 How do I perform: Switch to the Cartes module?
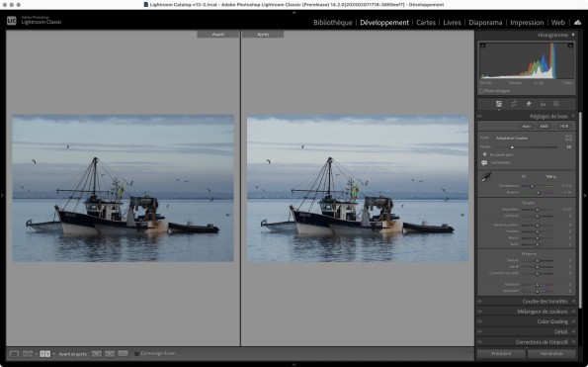point(426,23)
